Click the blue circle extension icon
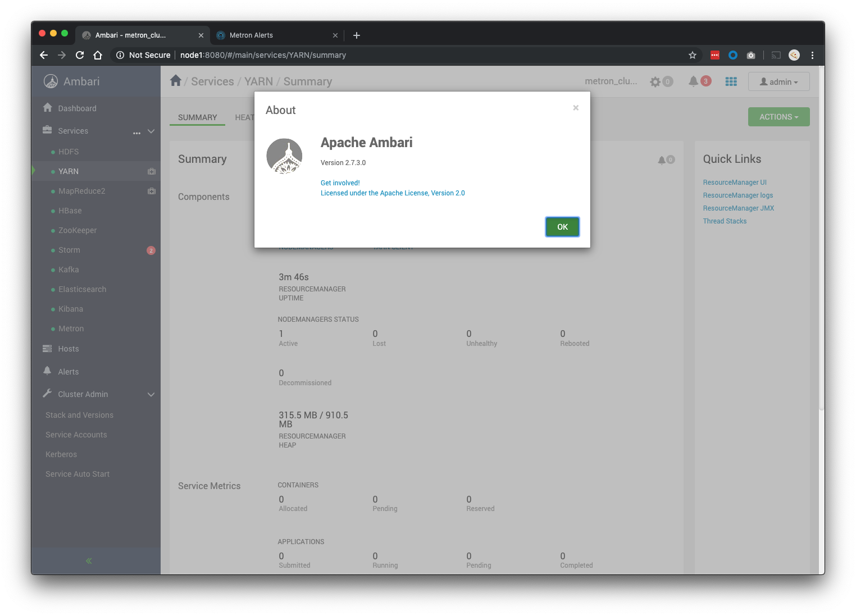 coord(733,55)
